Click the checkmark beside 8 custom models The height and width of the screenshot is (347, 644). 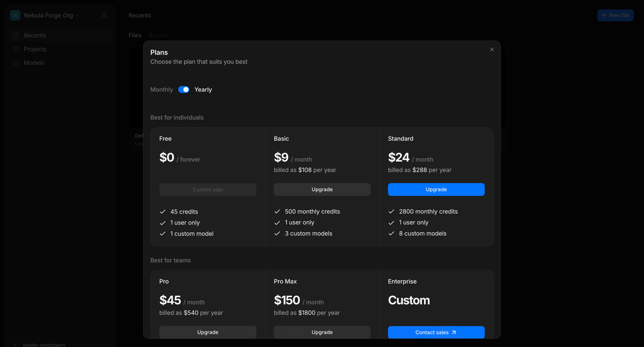click(391, 234)
